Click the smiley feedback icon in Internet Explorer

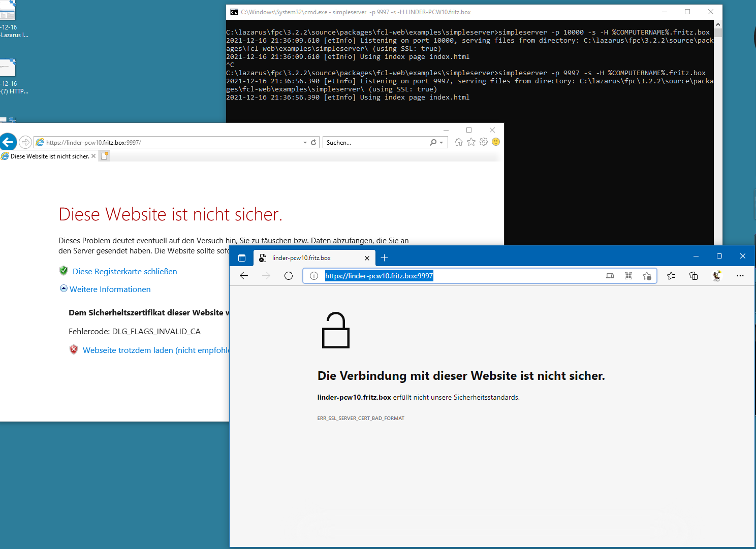pos(496,142)
